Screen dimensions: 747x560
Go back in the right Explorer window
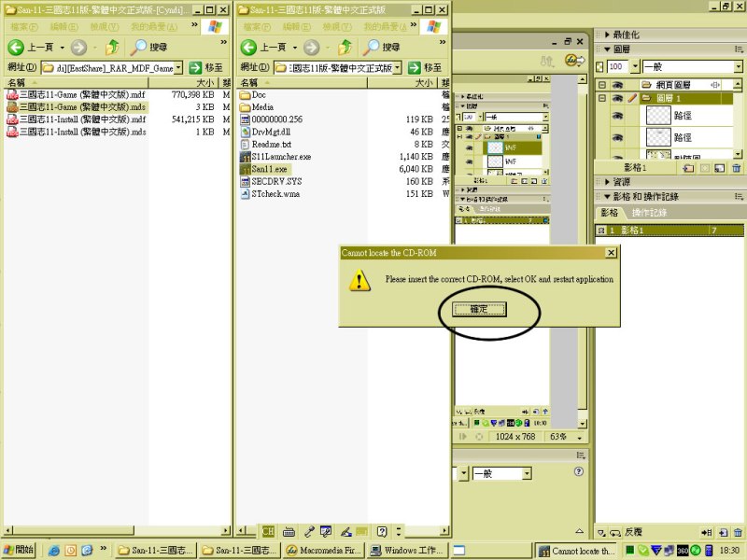point(263,48)
